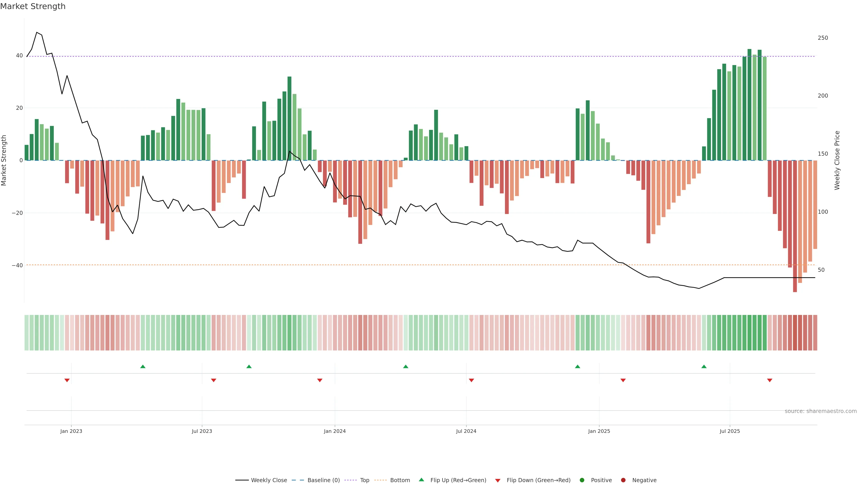Click the Positive green circle legend icon
This screenshot has height=488, width=868.
582,480
